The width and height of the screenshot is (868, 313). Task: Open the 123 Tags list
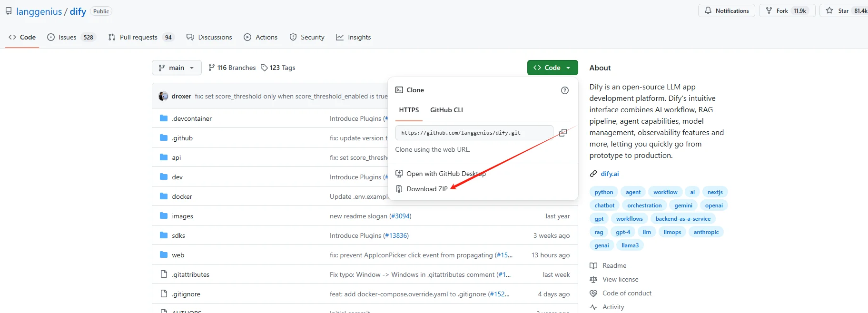click(x=278, y=68)
